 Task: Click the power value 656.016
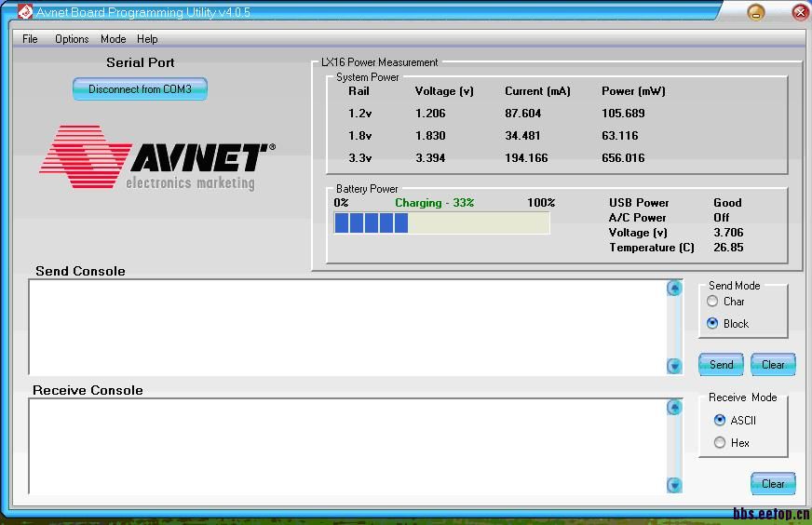point(623,157)
